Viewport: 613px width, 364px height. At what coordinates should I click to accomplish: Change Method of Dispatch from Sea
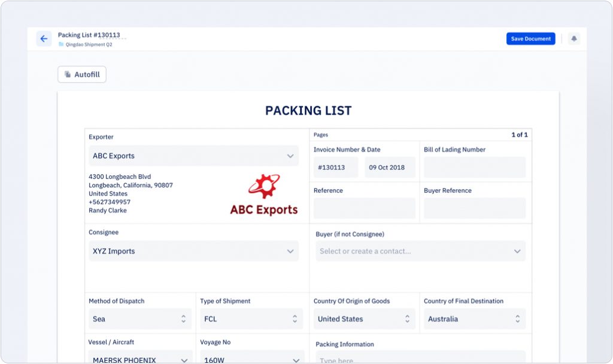[140, 318]
